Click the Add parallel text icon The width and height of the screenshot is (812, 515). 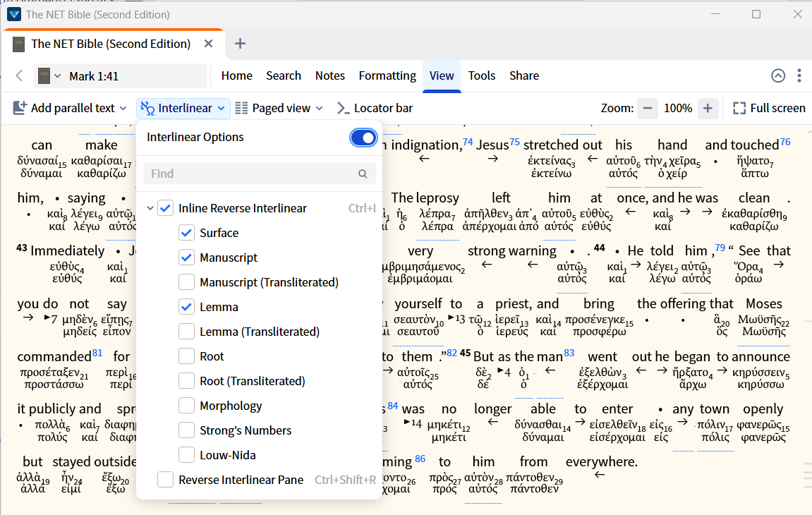(20, 108)
